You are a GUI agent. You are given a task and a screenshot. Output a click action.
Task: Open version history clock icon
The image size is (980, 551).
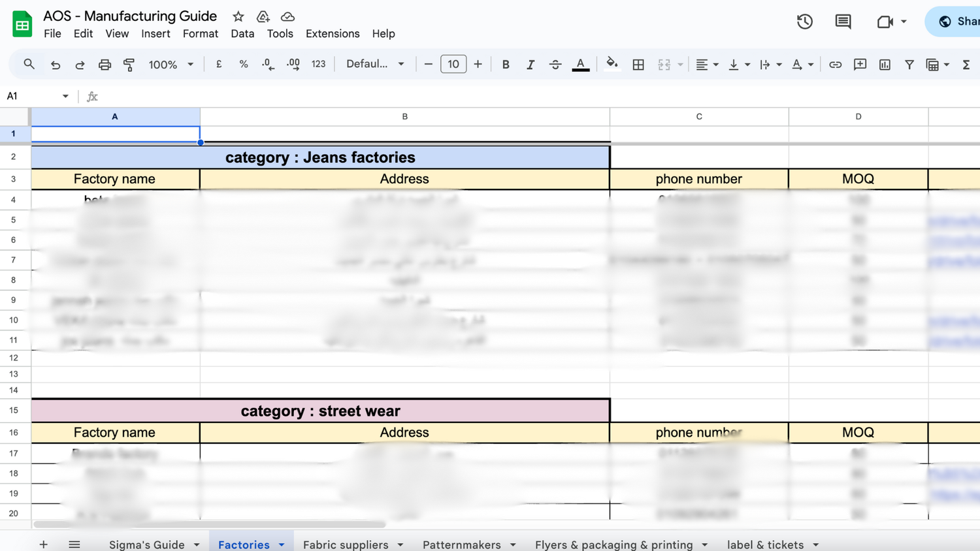tap(804, 22)
